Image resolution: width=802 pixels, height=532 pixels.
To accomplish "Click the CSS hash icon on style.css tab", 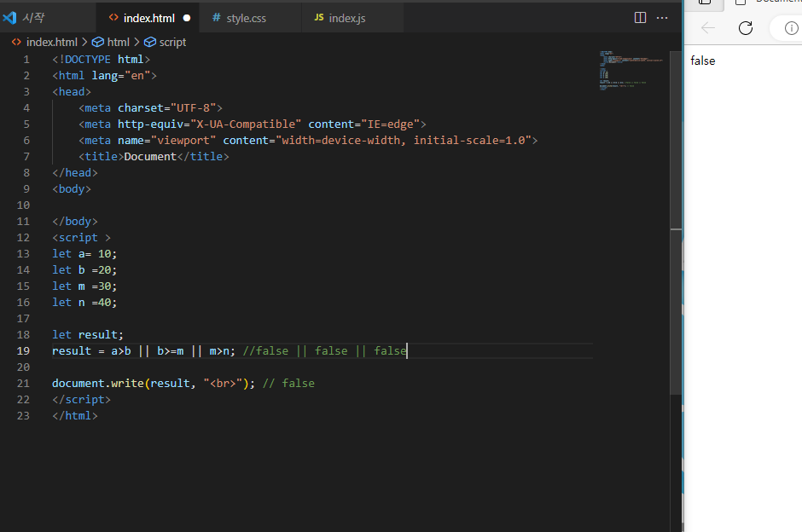I will coord(217,17).
